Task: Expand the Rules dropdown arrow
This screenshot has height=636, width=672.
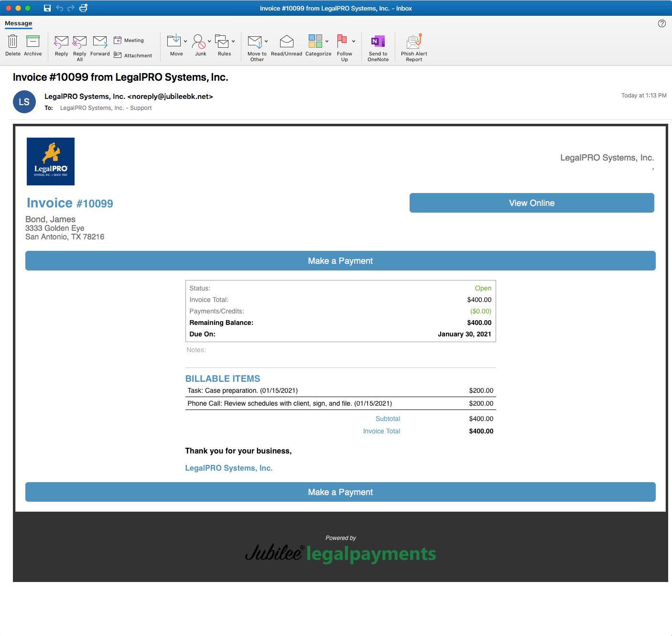Action: tap(233, 41)
